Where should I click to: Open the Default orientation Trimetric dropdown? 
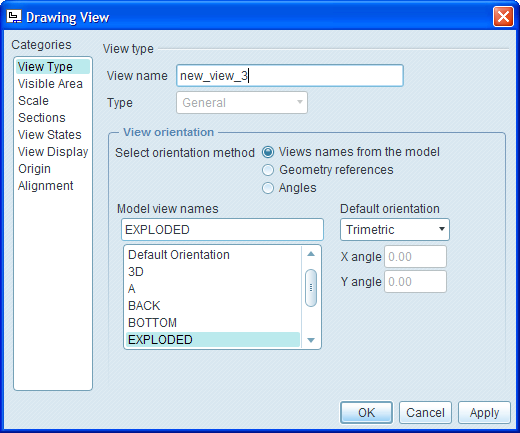(395, 230)
